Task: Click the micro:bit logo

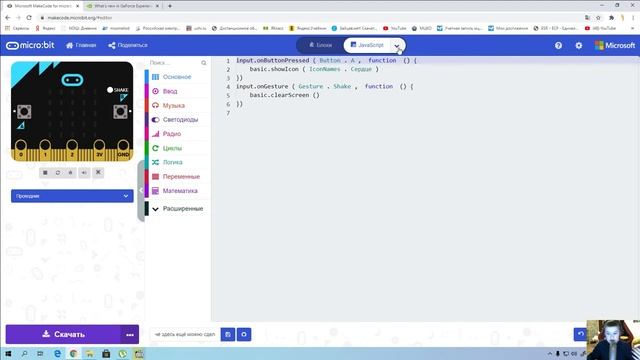Action: [30, 45]
